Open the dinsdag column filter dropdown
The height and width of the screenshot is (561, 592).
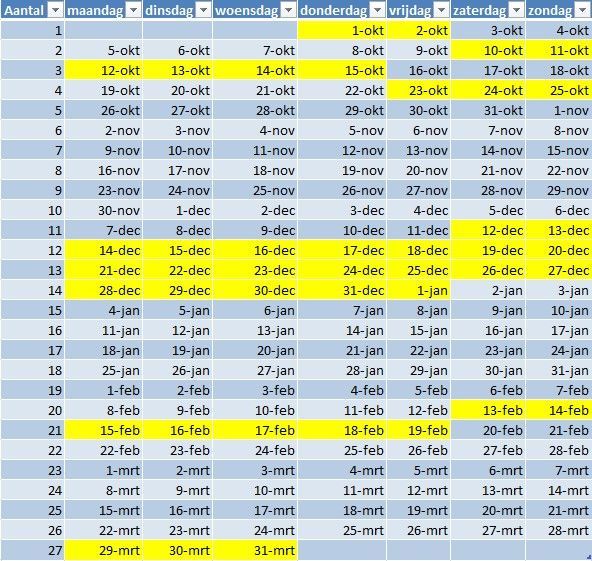[204, 11]
